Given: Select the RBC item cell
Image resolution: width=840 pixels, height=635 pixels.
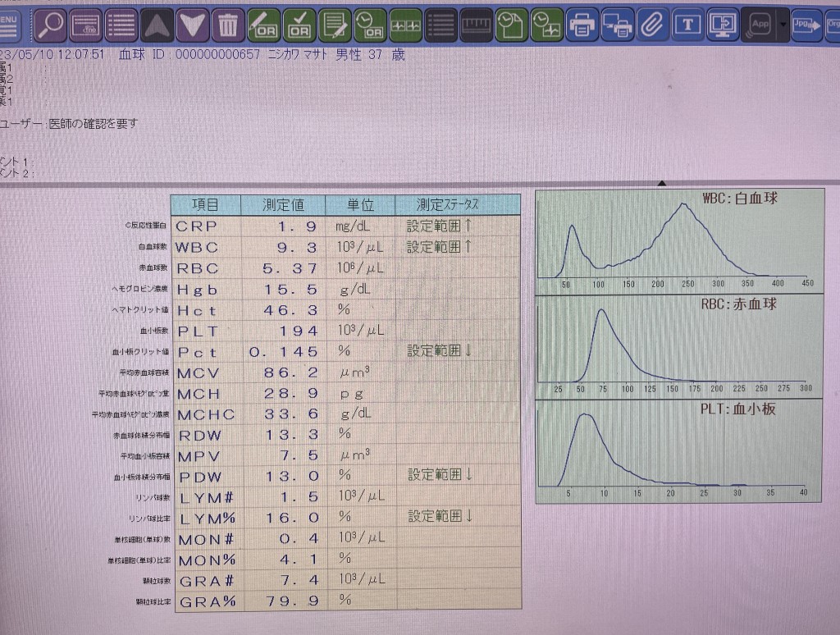Looking at the screenshot, I should coord(207,268).
